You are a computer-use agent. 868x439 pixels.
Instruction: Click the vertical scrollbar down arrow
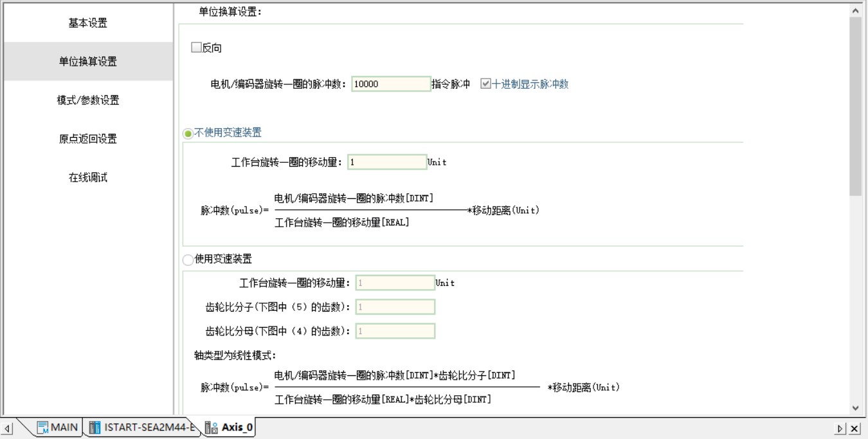(x=855, y=407)
